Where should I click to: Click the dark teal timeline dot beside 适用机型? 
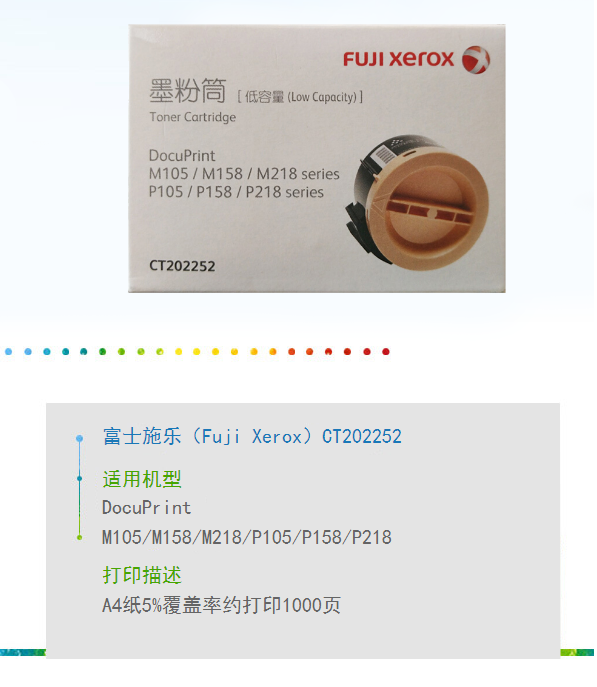(x=79, y=478)
